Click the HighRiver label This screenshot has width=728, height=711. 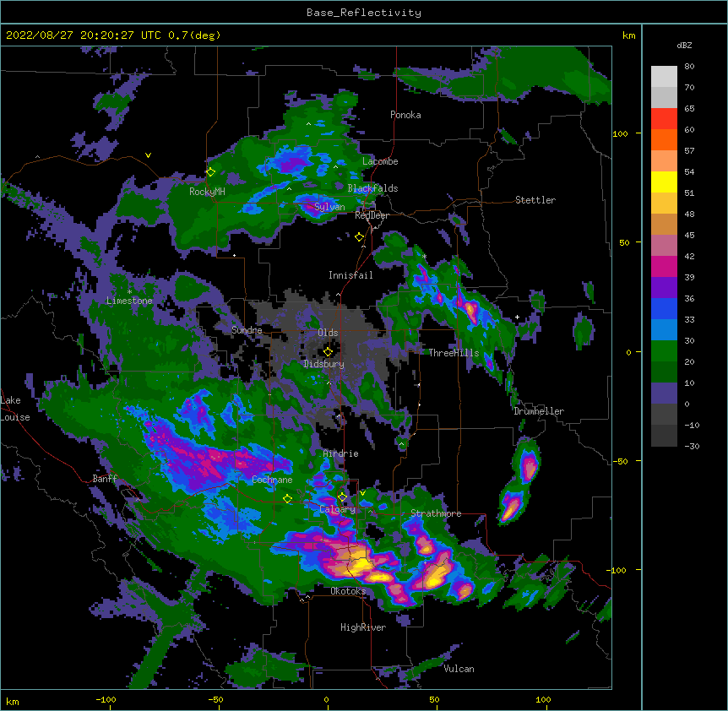coord(363,627)
